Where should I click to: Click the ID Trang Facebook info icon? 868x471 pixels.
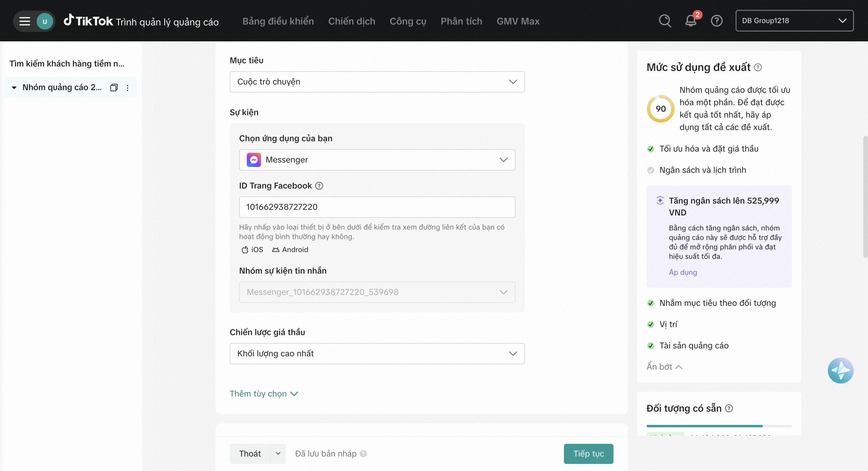click(319, 186)
